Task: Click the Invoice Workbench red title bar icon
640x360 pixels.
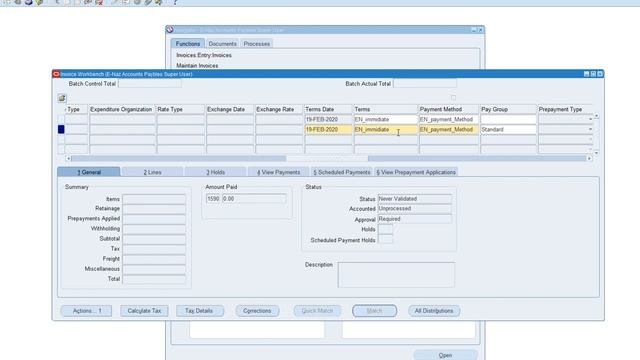Action: pyautogui.click(x=56, y=74)
